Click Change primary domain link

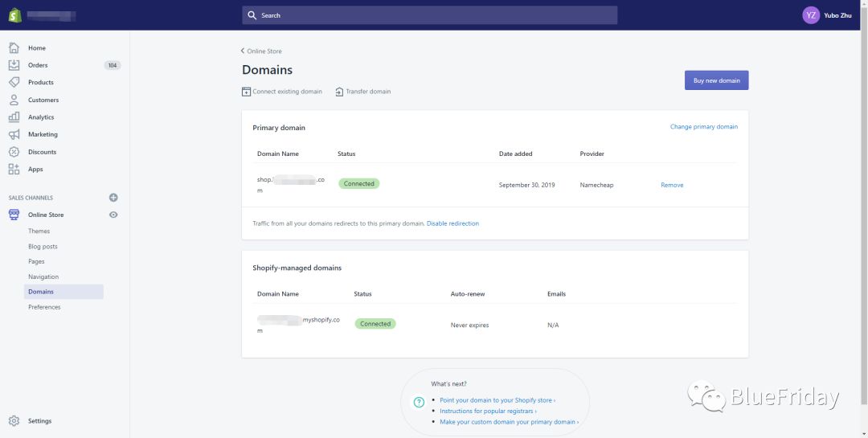tap(703, 127)
